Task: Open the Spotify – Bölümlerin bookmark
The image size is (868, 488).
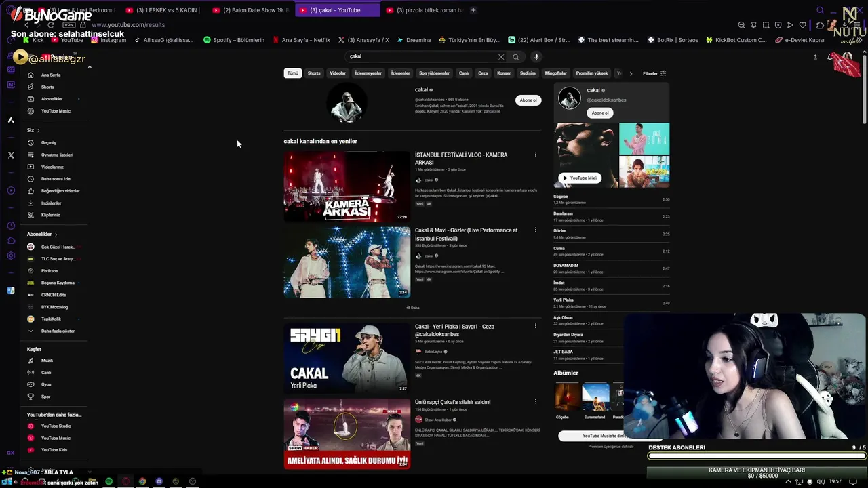Action: point(234,40)
